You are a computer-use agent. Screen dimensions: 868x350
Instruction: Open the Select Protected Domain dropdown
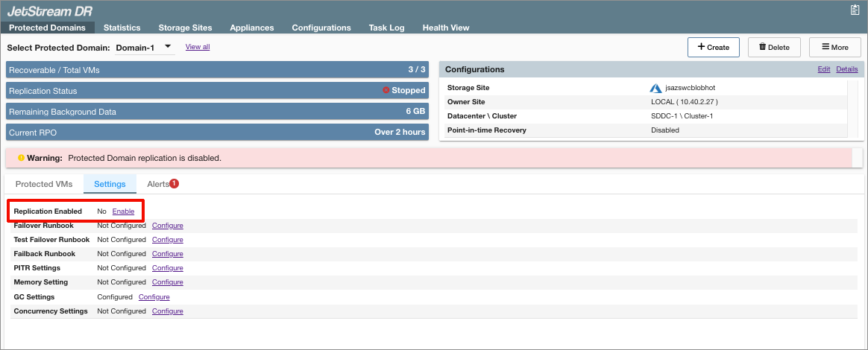tap(145, 47)
